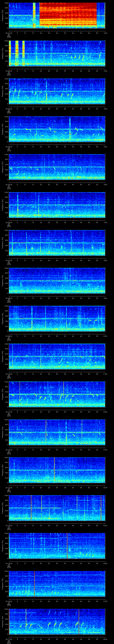Screen dimensions: 114x644
Task: Click the spectrogram panel starting at 20:10:00
Action: click(57, 357)
